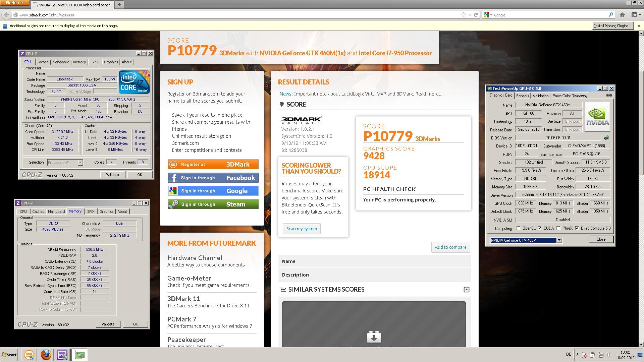This screenshot has width=644, height=362.
Task: Switch to the Caches tab in upper CPU-Z
Action: [x=42, y=62]
